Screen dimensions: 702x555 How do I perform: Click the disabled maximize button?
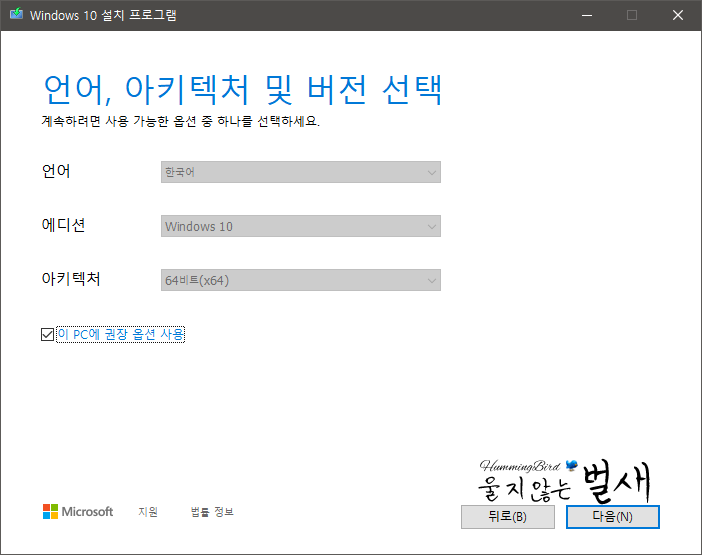pos(632,15)
